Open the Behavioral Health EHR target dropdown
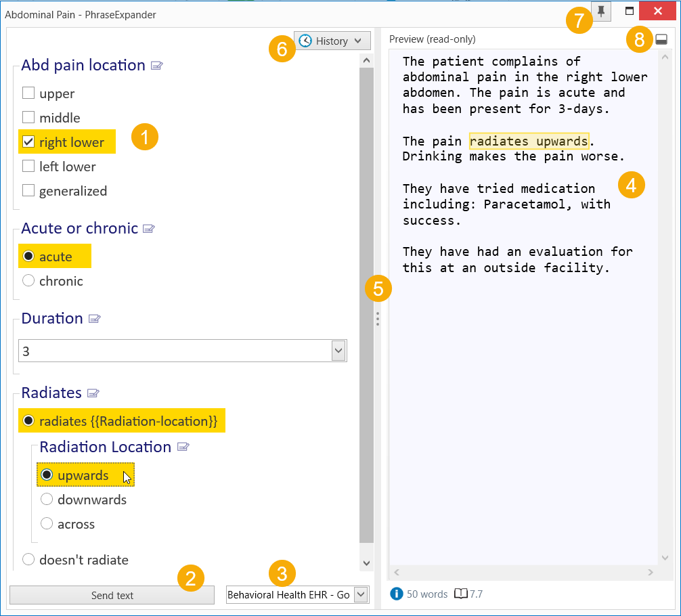This screenshot has height=616, width=681. pos(361,594)
